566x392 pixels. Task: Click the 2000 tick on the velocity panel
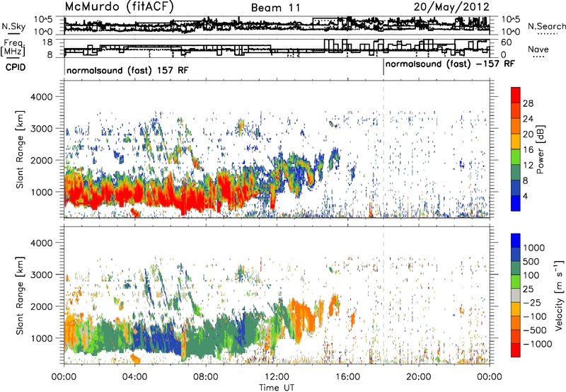41,306
